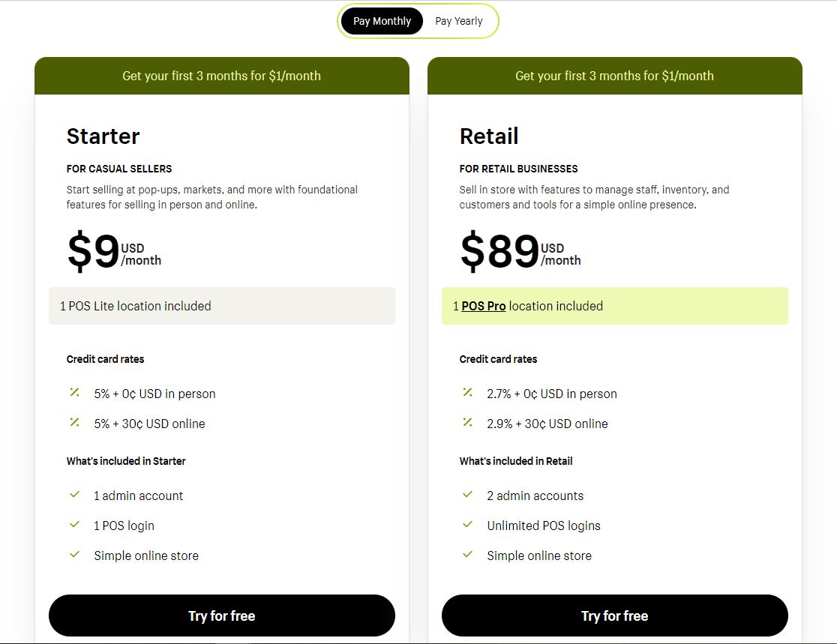837x644 pixels.
Task: Click percent icon beside 5% in-person rate
Action: point(75,393)
